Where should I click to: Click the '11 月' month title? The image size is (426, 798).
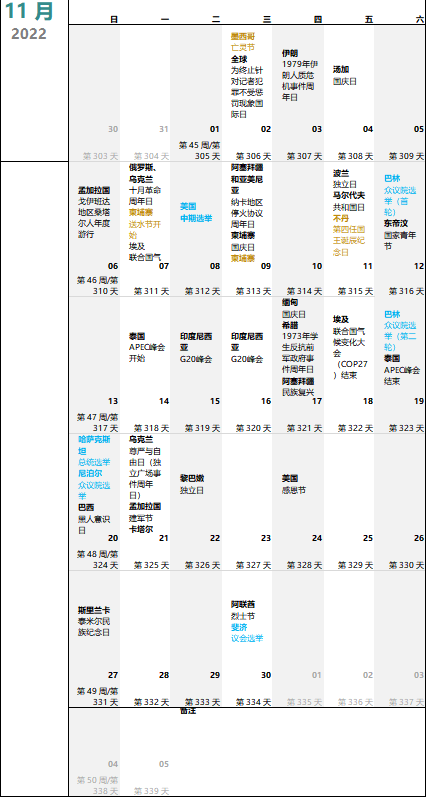(29, 11)
